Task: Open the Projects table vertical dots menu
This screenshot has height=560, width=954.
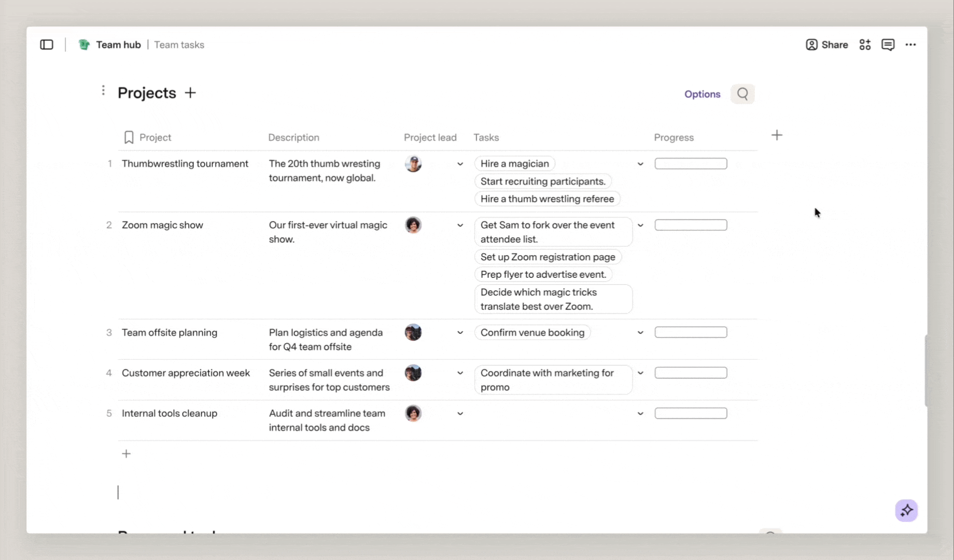Action: (103, 91)
